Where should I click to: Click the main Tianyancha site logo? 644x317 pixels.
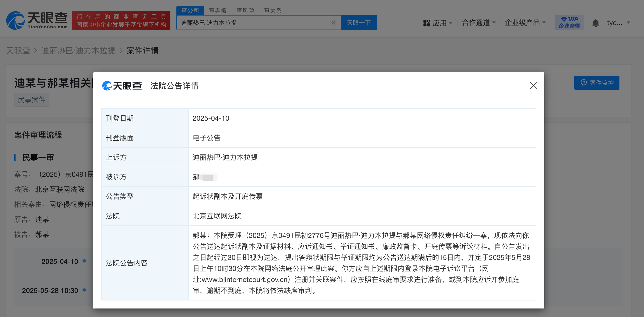37,21
